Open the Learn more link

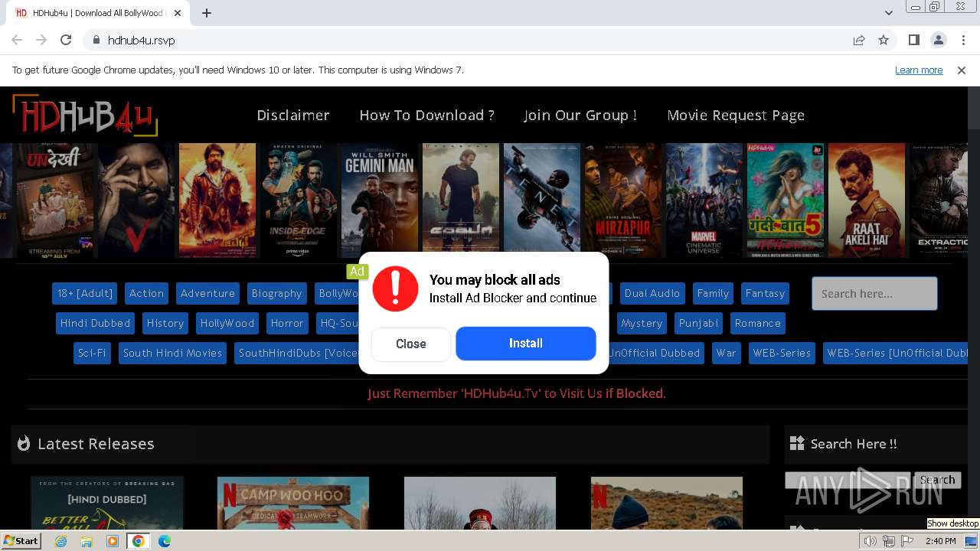[x=919, y=70]
